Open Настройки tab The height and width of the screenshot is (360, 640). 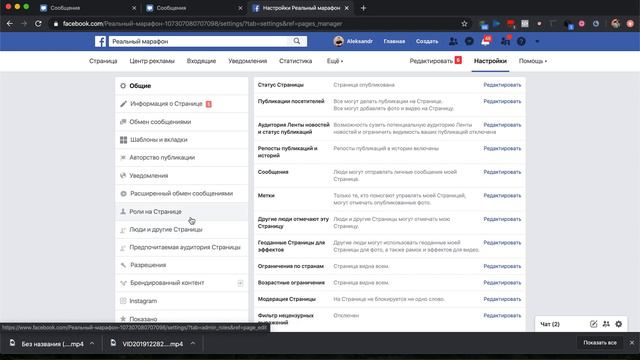(x=490, y=61)
